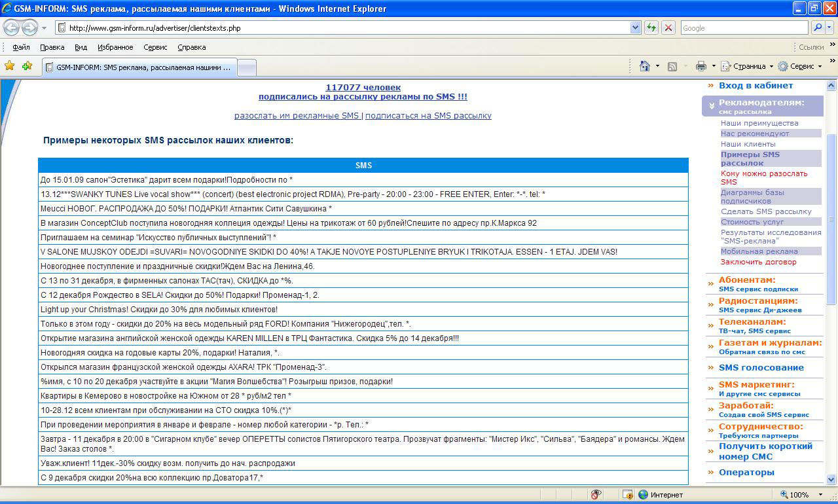
Task: Open the zoom level dropdown arrow
Action: 821,495
